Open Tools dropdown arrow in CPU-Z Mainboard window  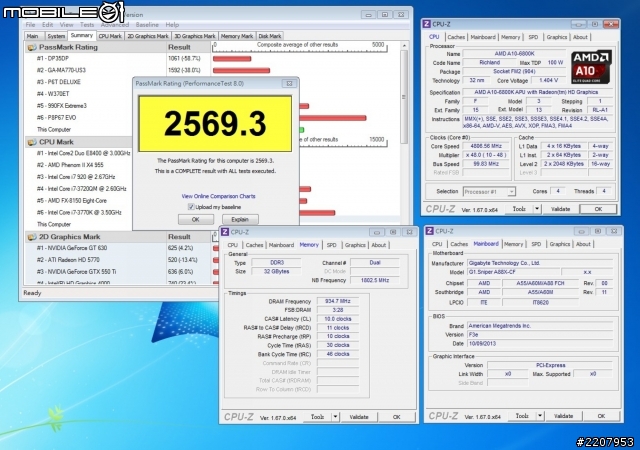click(x=540, y=416)
